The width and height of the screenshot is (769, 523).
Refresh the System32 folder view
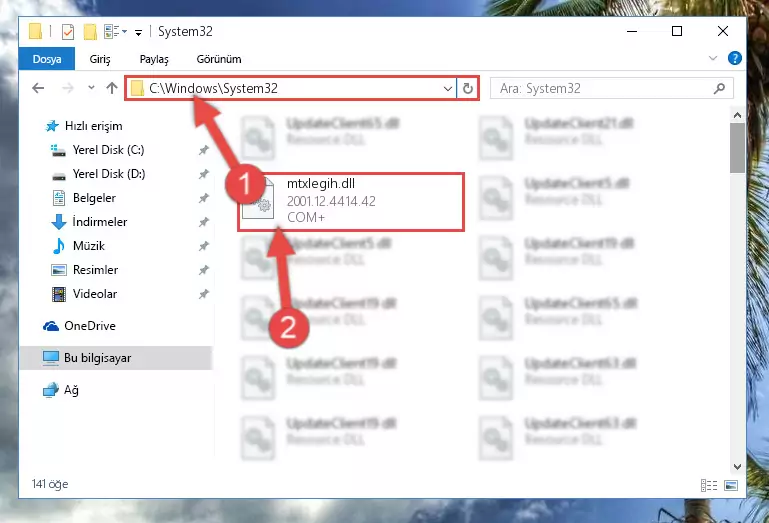click(x=467, y=89)
